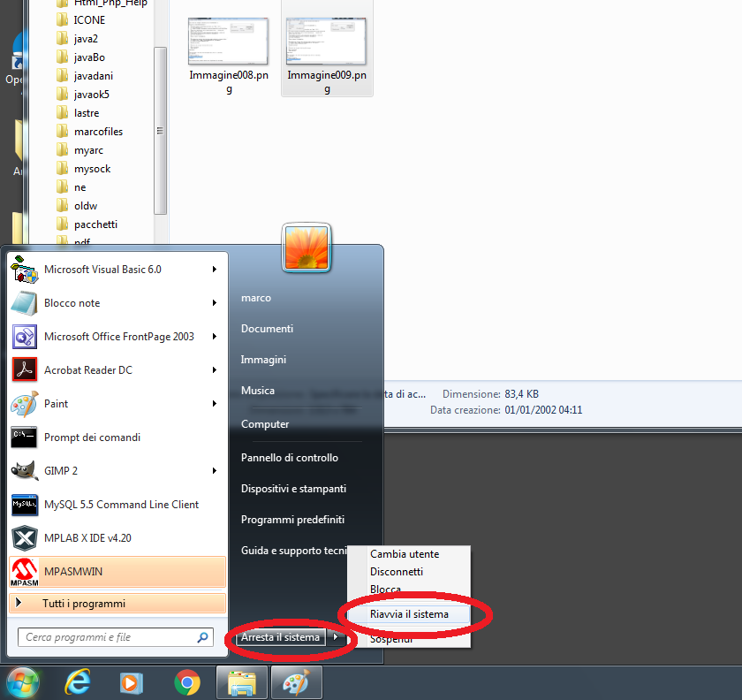Image resolution: width=742 pixels, height=700 pixels.
Task: Select Immagine008.png thumbnail
Action: (x=229, y=42)
